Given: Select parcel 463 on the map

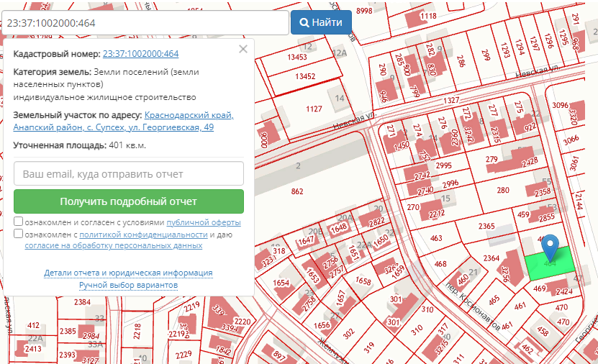Looking at the screenshot, I should pyautogui.click(x=436, y=238).
